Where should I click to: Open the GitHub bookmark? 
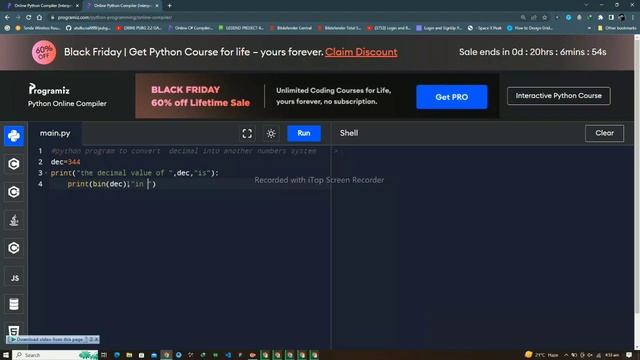(x=88, y=28)
